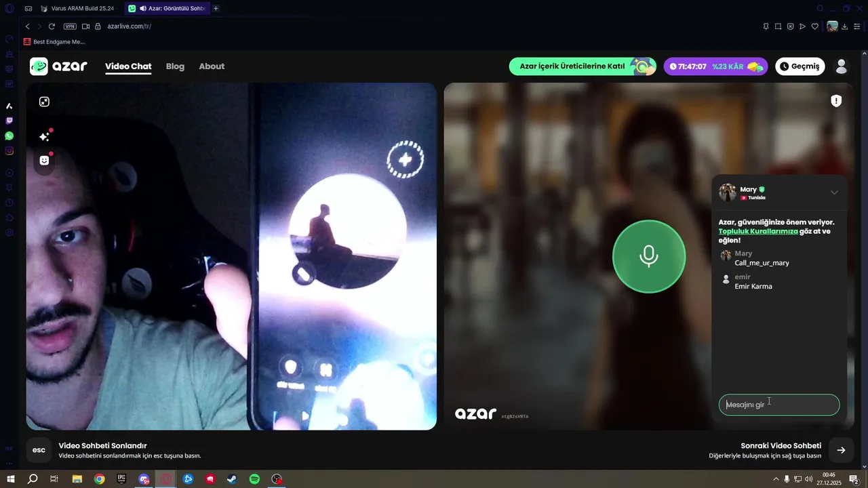Click the camera permission icon in address bar
The image size is (868, 488).
[86, 26]
